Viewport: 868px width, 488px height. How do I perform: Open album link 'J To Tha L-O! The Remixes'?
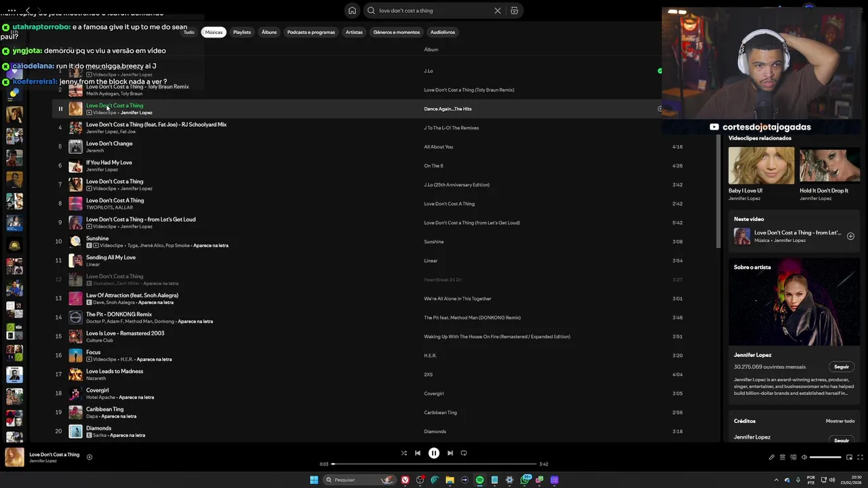click(x=451, y=127)
